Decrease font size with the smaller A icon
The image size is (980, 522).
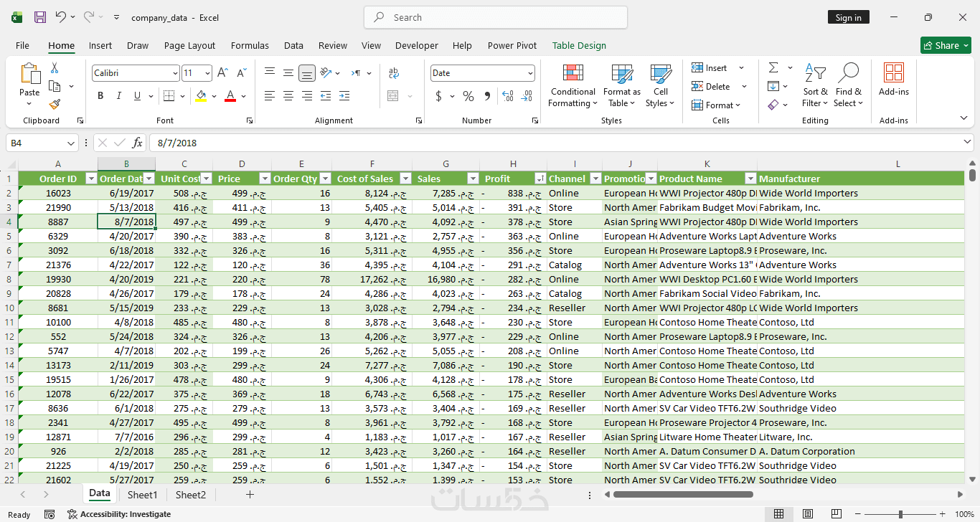(x=241, y=73)
